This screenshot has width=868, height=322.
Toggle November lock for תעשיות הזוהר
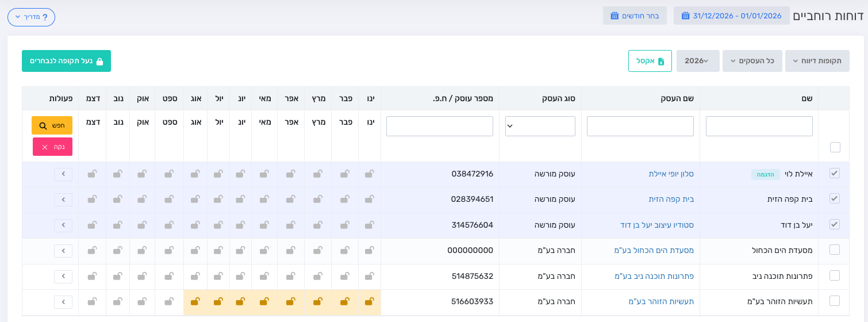[x=118, y=302]
